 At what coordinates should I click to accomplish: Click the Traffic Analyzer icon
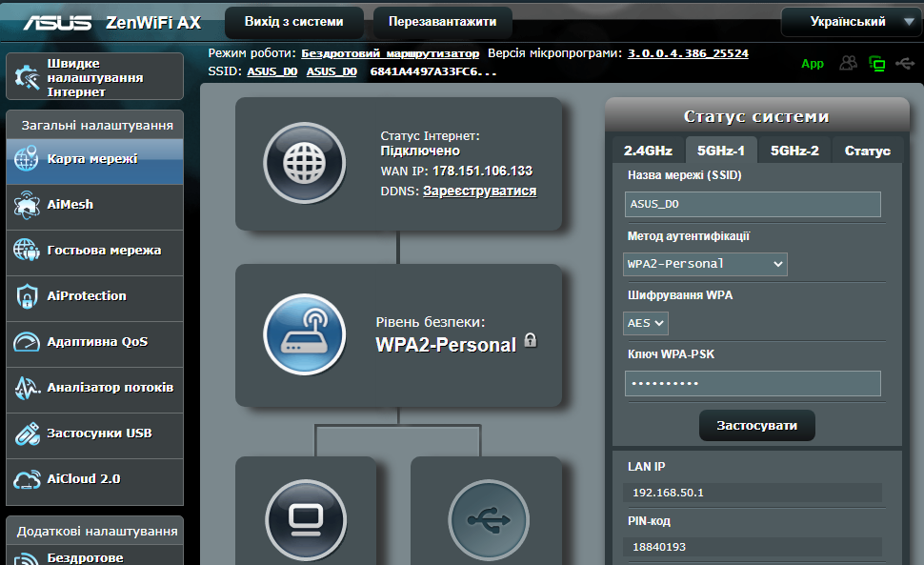27,387
